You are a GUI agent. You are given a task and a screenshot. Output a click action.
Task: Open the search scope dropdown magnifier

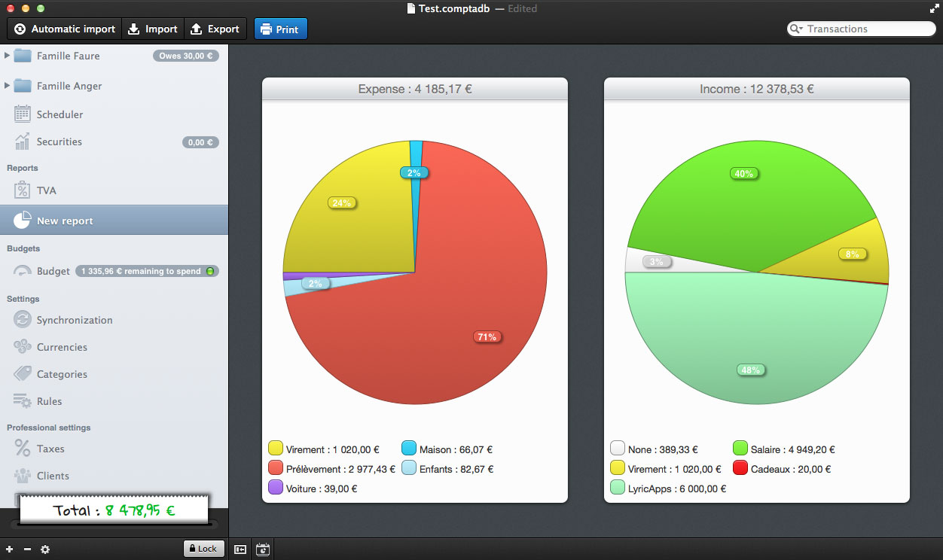click(796, 29)
